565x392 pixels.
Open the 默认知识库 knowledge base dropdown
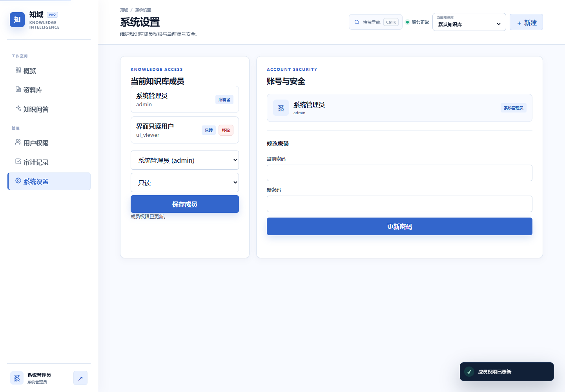click(x=469, y=22)
